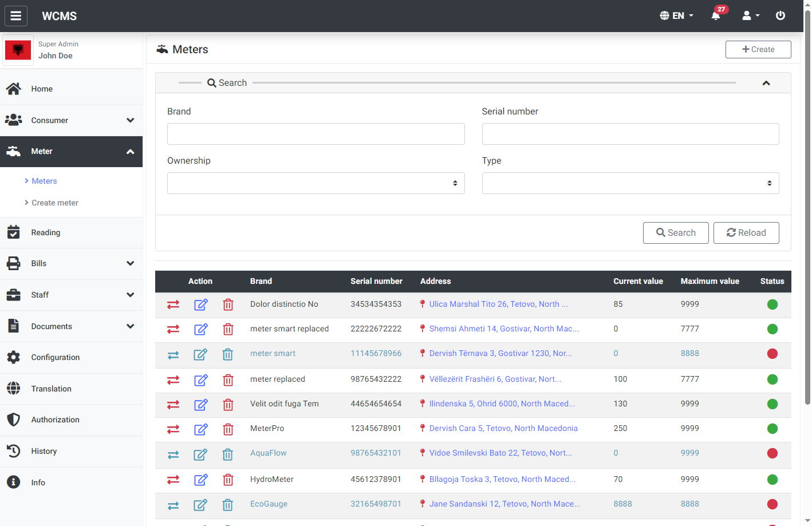
Task: Collapse the Search panel chevron
Action: tap(766, 83)
